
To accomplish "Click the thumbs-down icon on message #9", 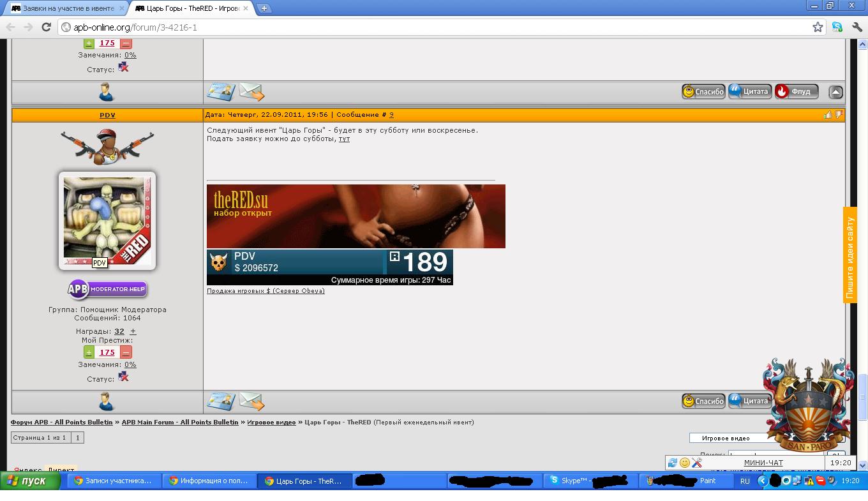I will coord(839,115).
